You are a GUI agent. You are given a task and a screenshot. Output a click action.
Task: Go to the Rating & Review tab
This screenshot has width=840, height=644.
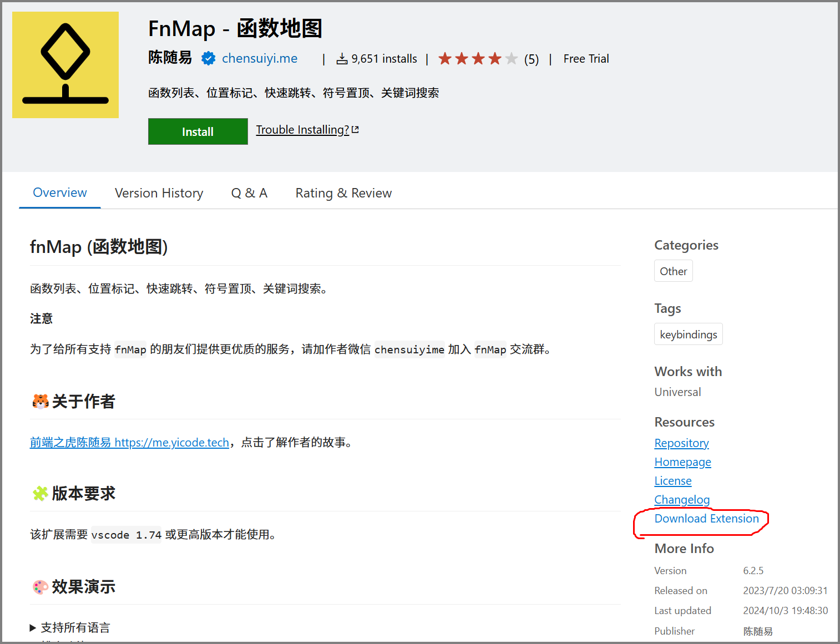pos(343,193)
